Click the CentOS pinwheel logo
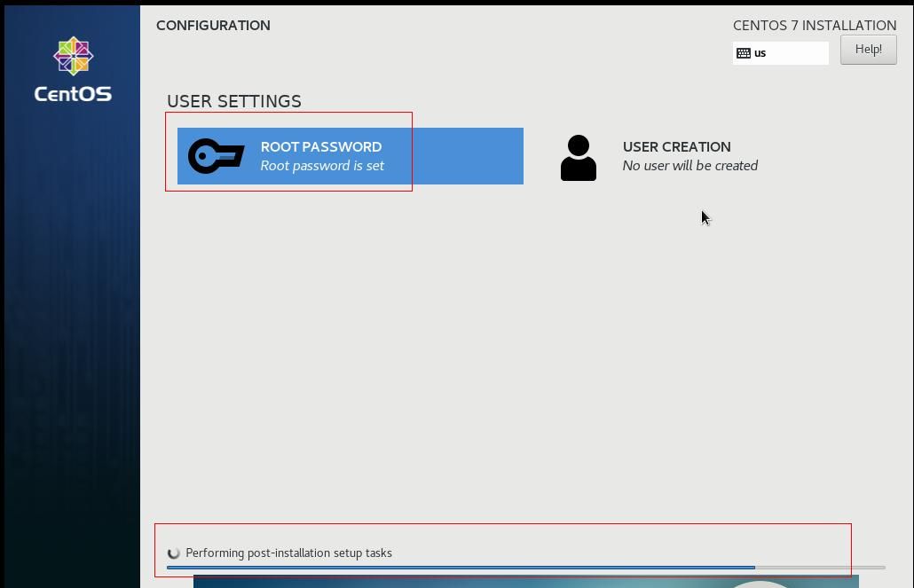 coord(73,57)
